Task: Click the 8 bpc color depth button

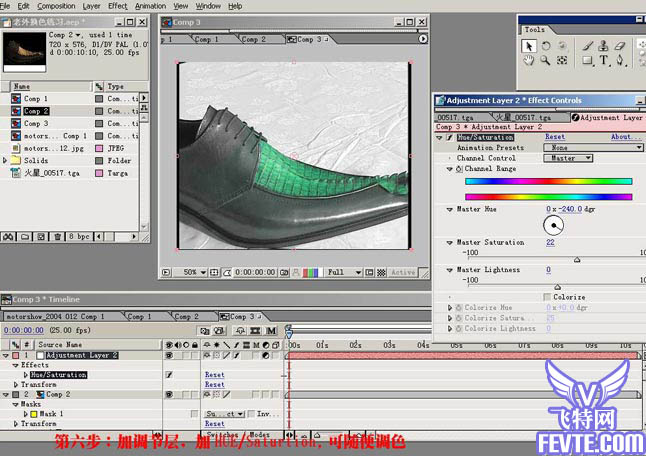Action: pyautogui.click(x=79, y=236)
